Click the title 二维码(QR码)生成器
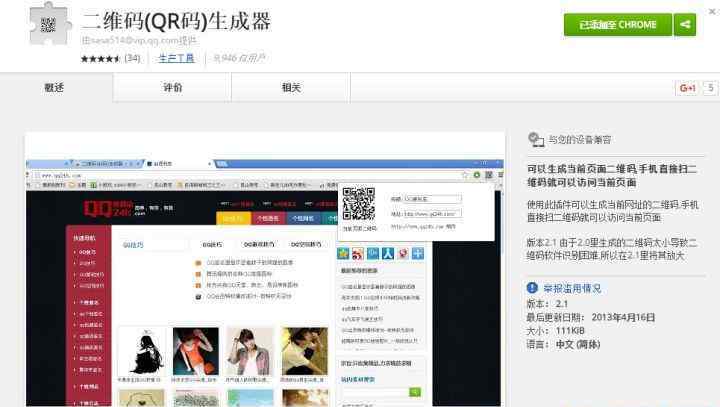This screenshot has height=407, width=720. click(x=176, y=21)
